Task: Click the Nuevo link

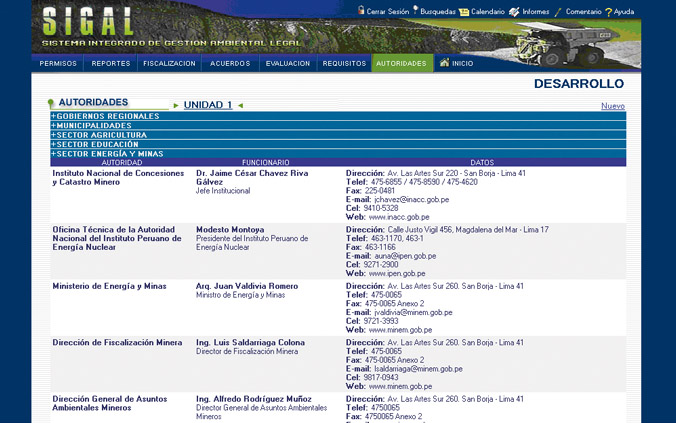Action: coord(612,106)
